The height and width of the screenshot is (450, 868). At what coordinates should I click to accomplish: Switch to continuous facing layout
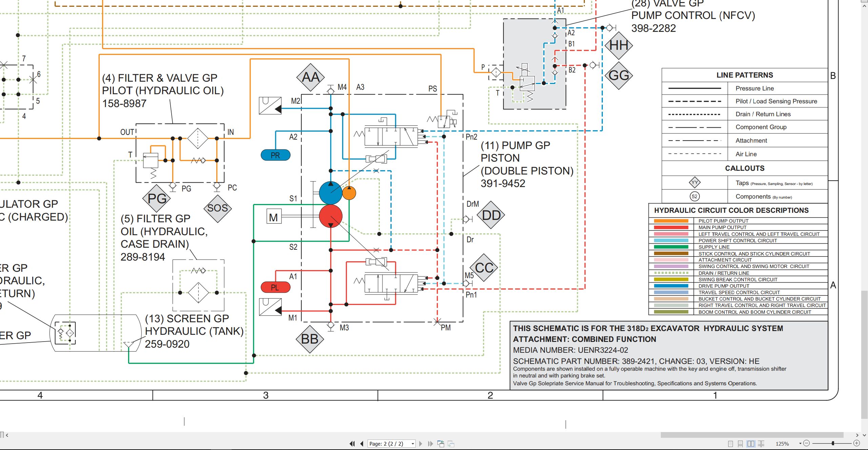coord(761,444)
